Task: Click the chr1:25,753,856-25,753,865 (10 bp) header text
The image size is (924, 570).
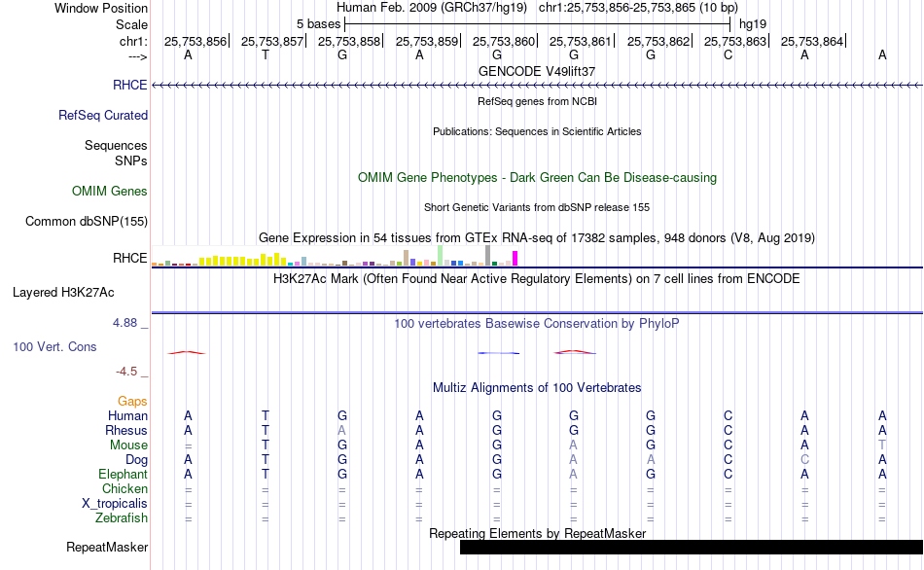Action: point(638,8)
